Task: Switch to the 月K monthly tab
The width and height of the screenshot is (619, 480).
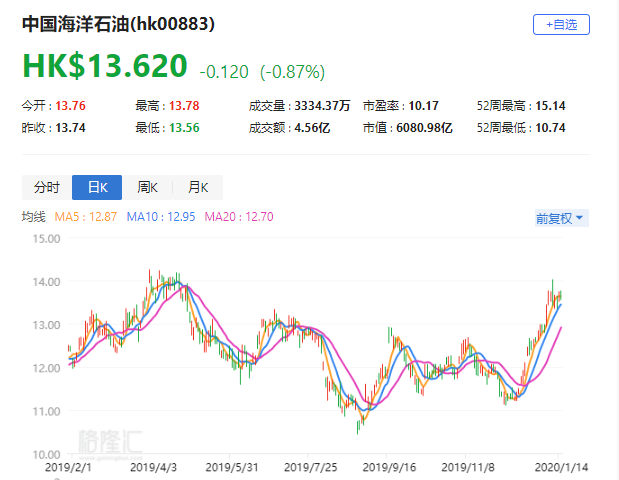Action: click(x=197, y=187)
